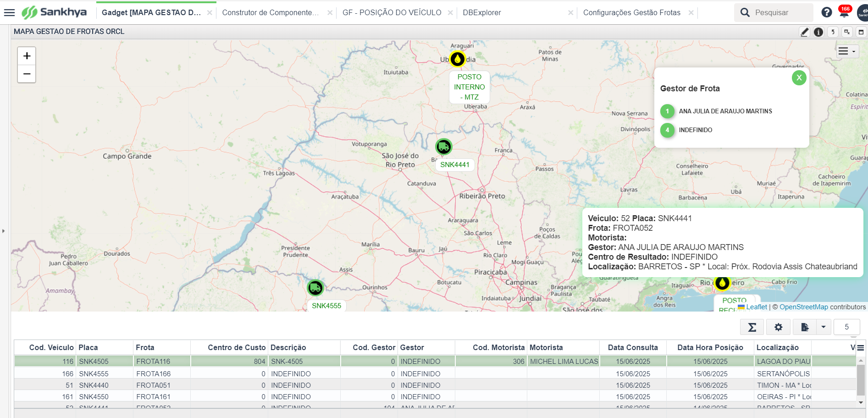Select the SNK4505 row cell
Image resolution: width=868 pixels, height=418 pixels.
(105, 362)
